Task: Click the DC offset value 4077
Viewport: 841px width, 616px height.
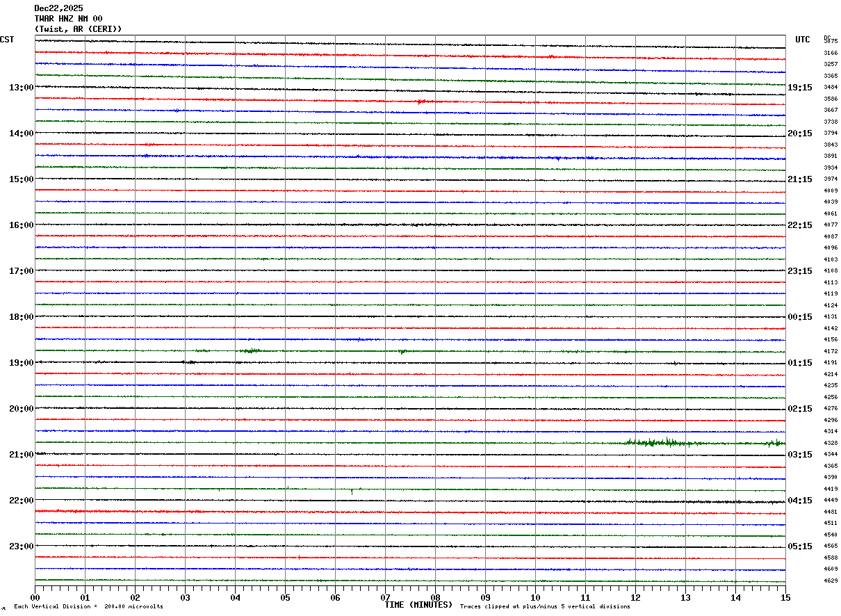Action: click(831, 225)
